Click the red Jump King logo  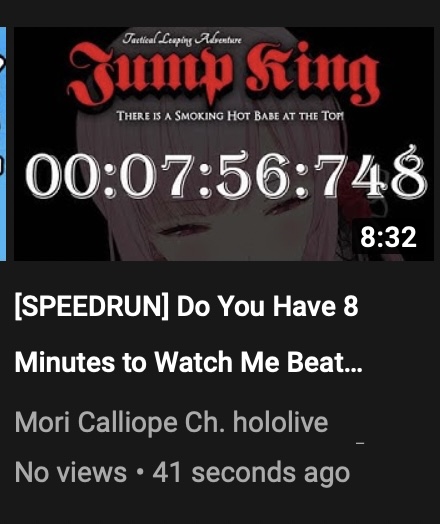point(223,71)
